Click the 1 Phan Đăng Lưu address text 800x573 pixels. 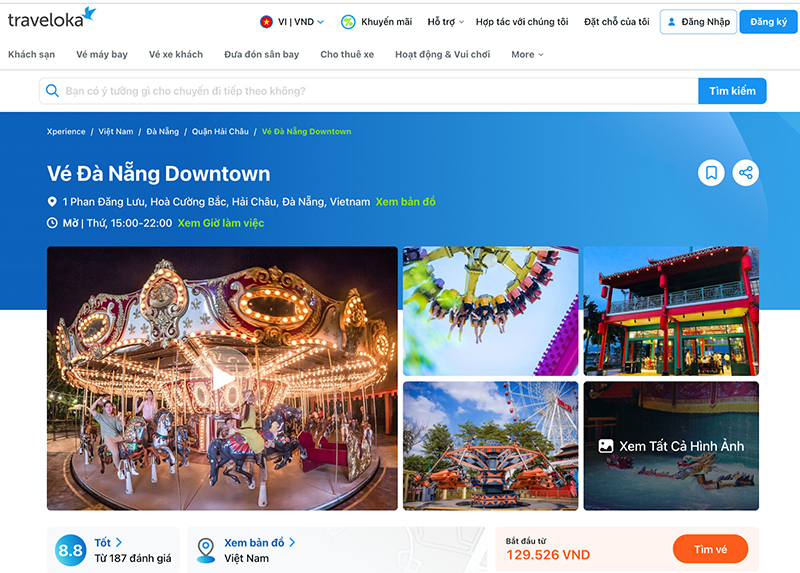(216, 202)
